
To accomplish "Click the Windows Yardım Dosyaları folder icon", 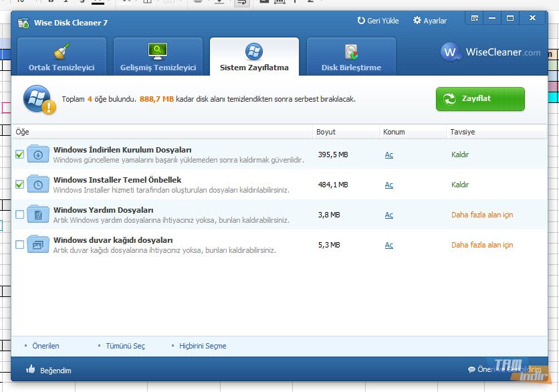I will click(38, 215).
